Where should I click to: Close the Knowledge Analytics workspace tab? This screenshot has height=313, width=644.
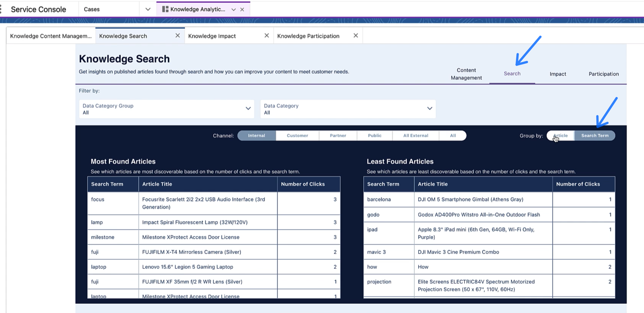pos(242,9)
